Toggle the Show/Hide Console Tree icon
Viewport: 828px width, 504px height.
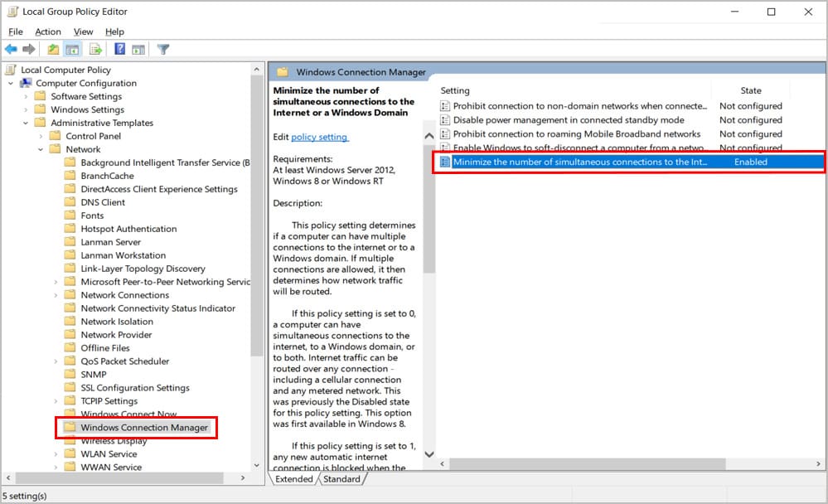pos(72,50)
